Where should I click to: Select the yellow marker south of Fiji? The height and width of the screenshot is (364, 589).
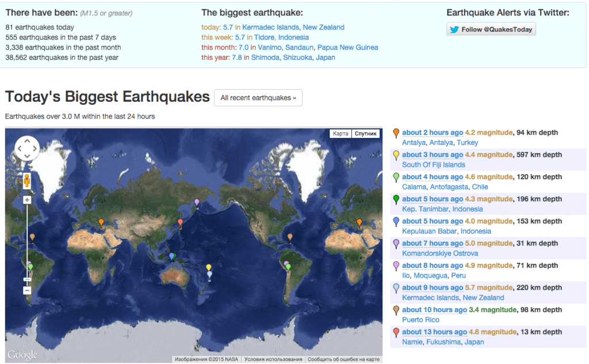tap(209, 266)
